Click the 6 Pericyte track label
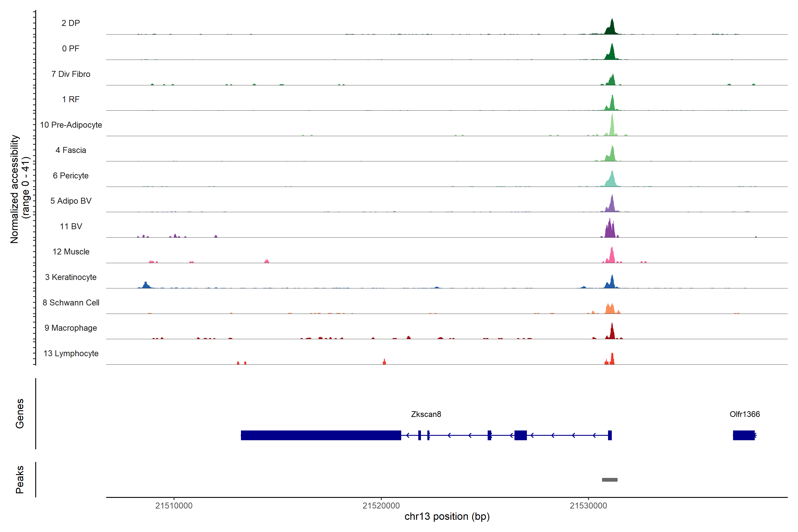 pos(70,175)
